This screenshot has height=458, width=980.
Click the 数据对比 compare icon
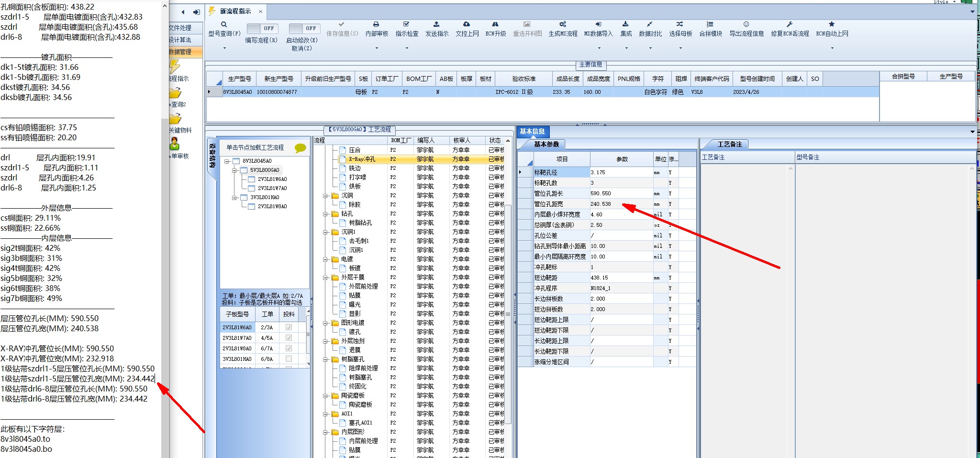[650, 24]
